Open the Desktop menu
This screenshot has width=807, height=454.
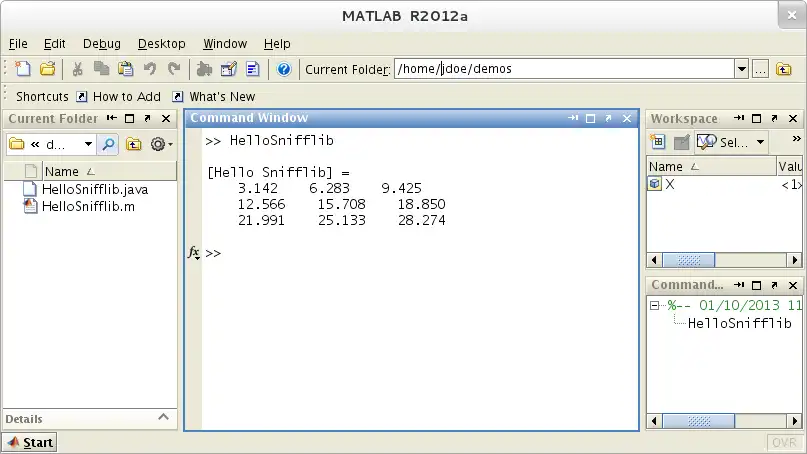[x=162, y=44]
